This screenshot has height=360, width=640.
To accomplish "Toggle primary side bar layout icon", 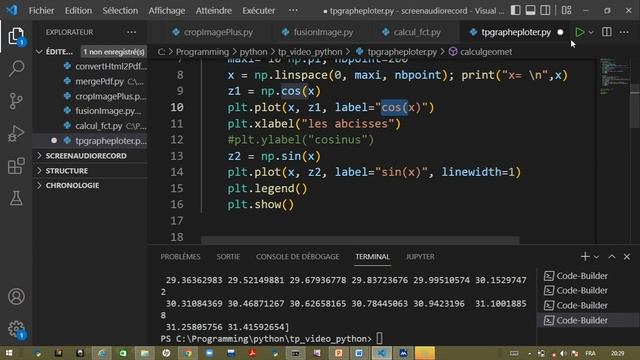I will [515, 10].
